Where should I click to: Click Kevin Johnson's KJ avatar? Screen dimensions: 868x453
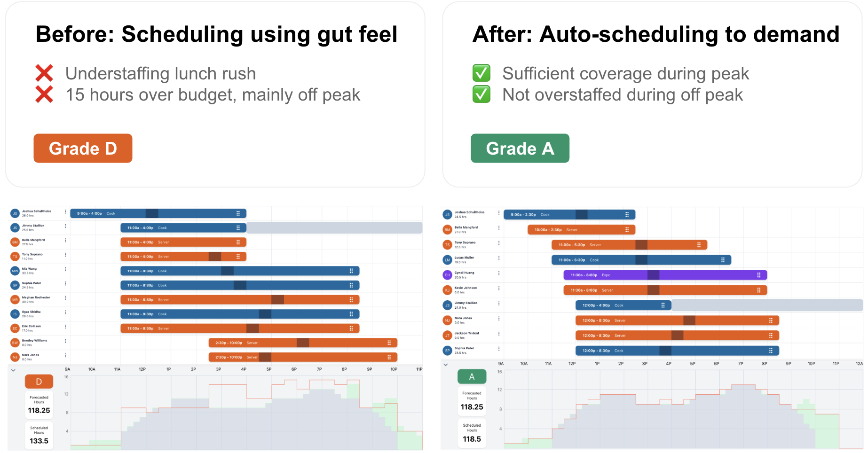[x=447, y=290]
